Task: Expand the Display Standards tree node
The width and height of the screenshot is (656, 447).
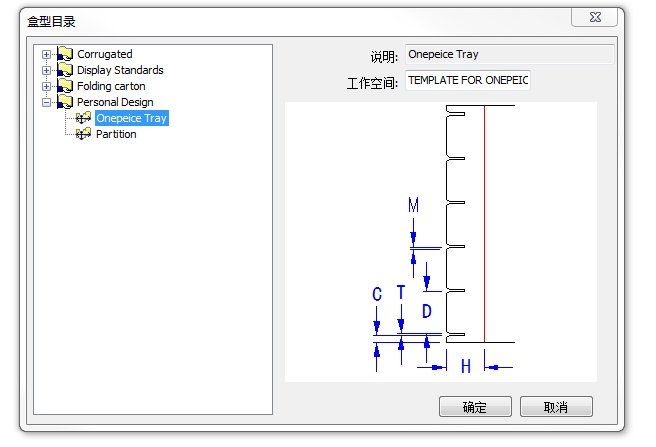Action: point(46,70)
